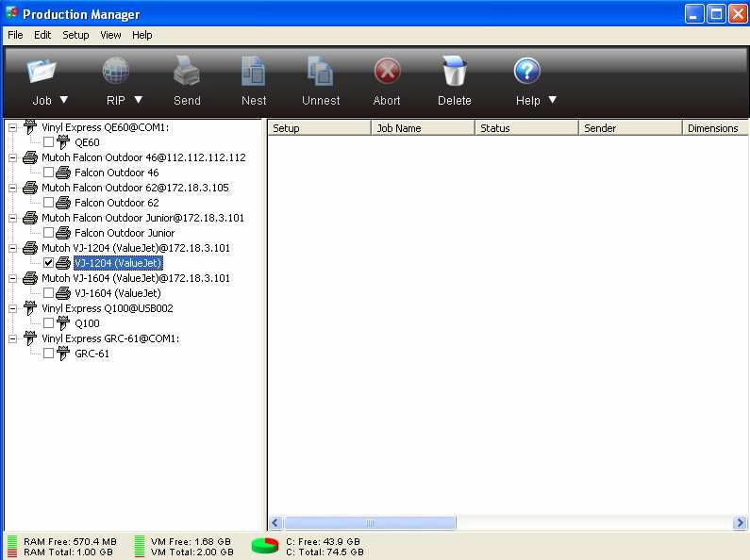Enable the VJ-1604 (ValueJet) checkbox
Image resolution: width=750 pixels, height=560 pixels.
(x=48, y=293)
